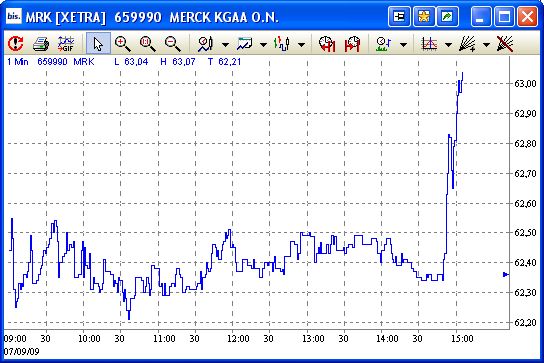Click the 07/09/09 date label
Screen dimensions: 544x363
(x=22, y=352)
